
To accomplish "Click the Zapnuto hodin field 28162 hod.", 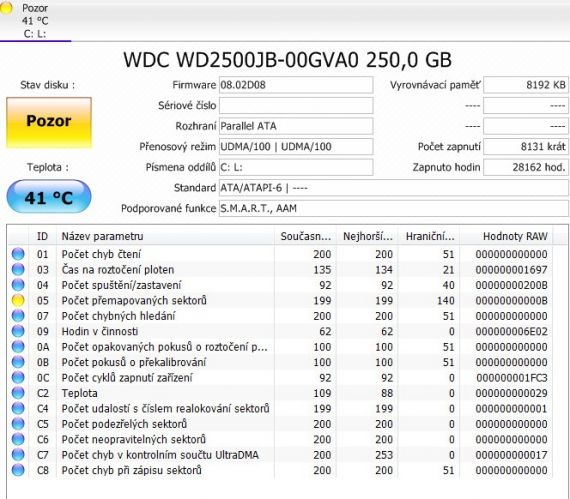I will coord(526,167).
